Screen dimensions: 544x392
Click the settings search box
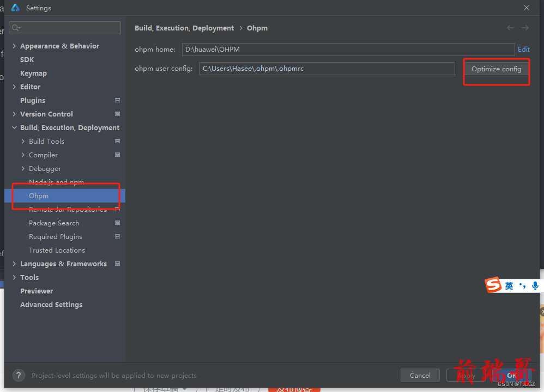65,28
